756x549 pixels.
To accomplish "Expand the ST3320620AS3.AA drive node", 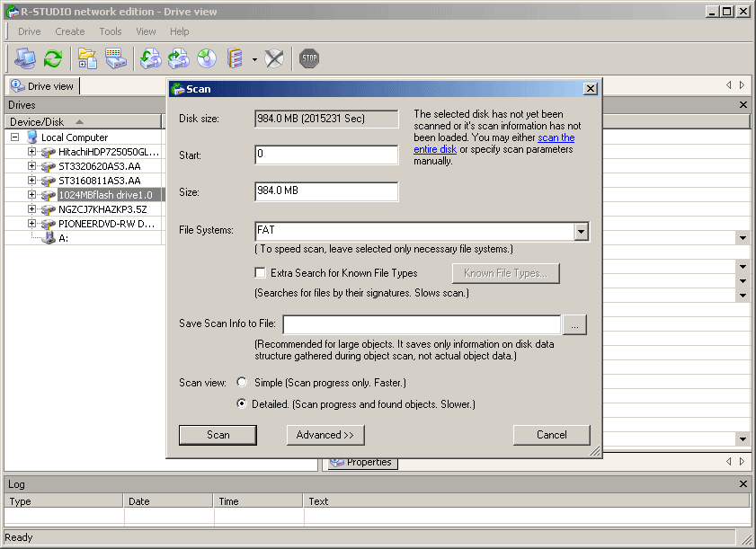I will [x=31, y=166].
